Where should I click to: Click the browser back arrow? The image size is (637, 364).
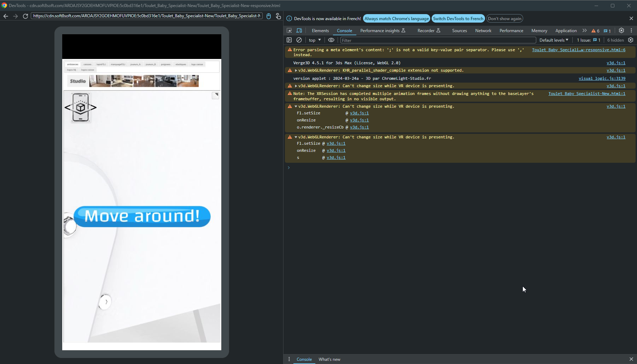coord(6,16)
